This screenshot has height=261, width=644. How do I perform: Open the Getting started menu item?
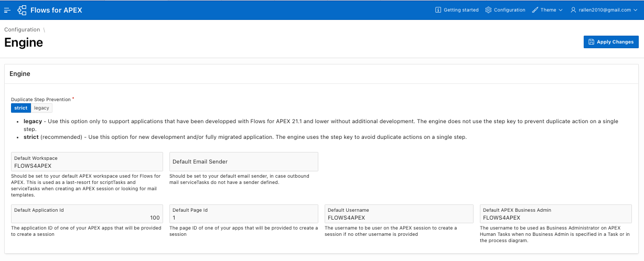pos(457,10)
